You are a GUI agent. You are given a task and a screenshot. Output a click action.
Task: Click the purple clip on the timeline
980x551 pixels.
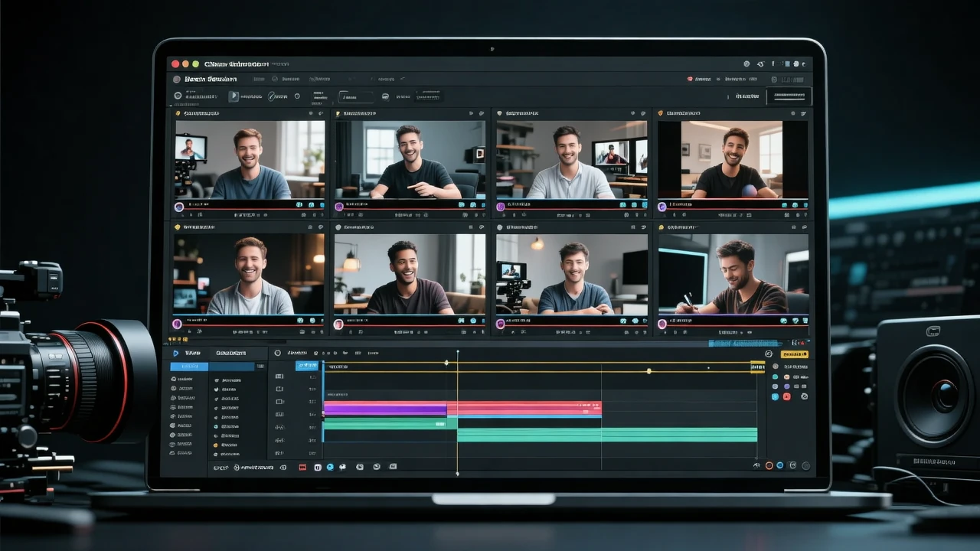pos(384,410)
